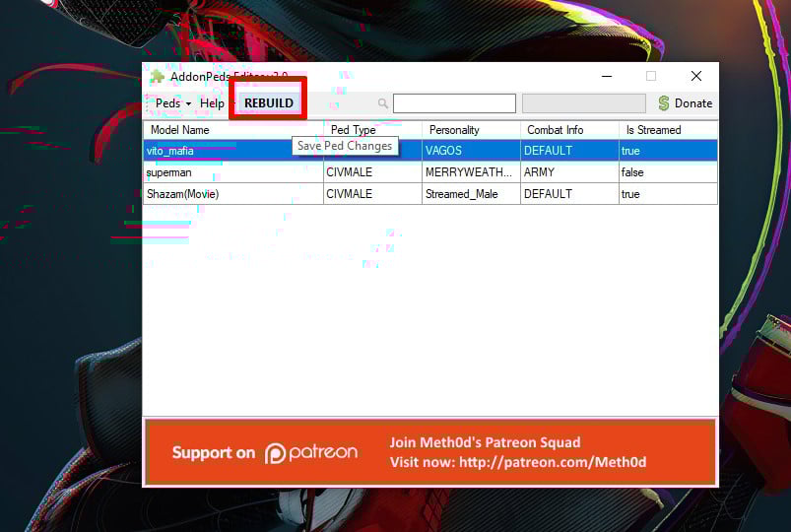Click the green dollar Donate icon

663,103
